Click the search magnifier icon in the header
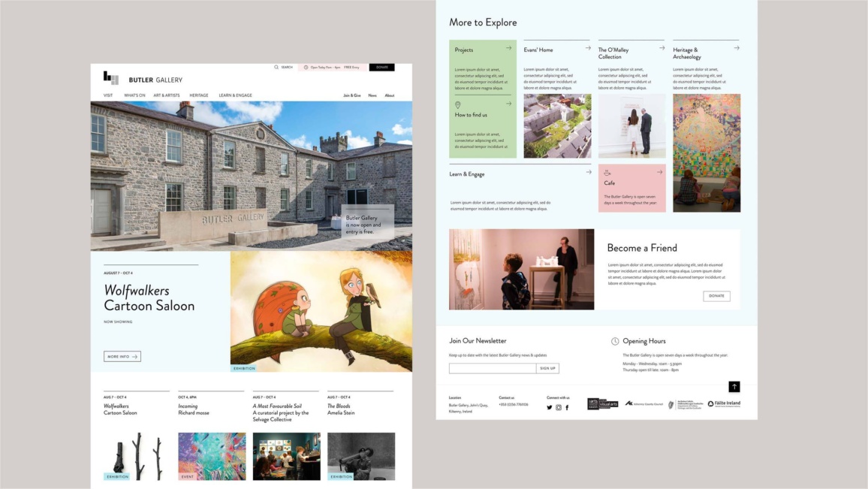868x489 pixels. (276, 67)
